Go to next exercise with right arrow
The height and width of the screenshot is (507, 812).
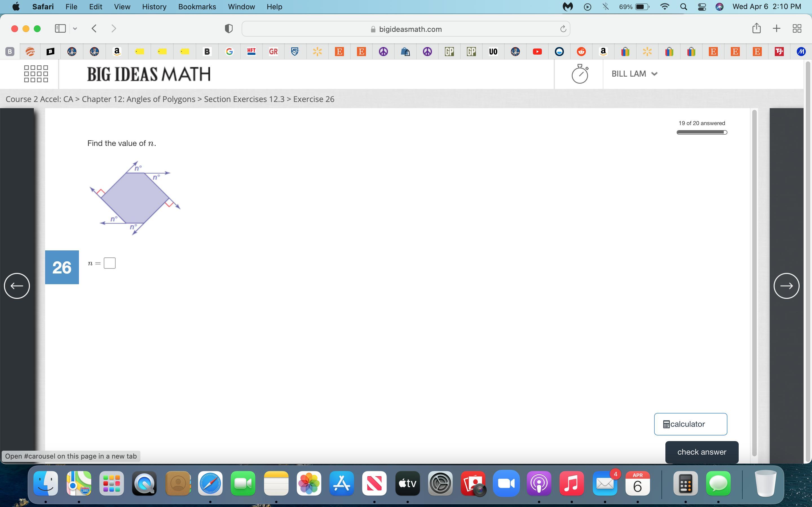tap(786, 286)
